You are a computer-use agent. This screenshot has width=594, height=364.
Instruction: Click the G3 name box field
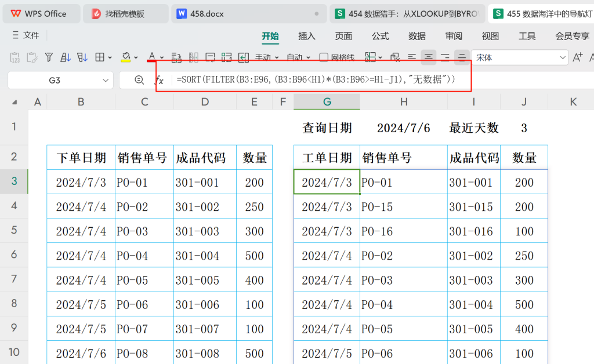tap(55, 80)
